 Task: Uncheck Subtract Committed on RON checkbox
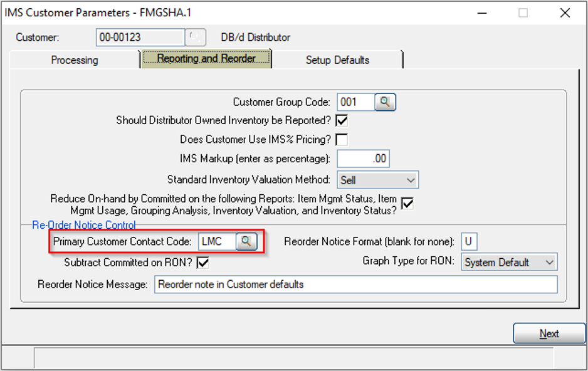tap(203, 263)
